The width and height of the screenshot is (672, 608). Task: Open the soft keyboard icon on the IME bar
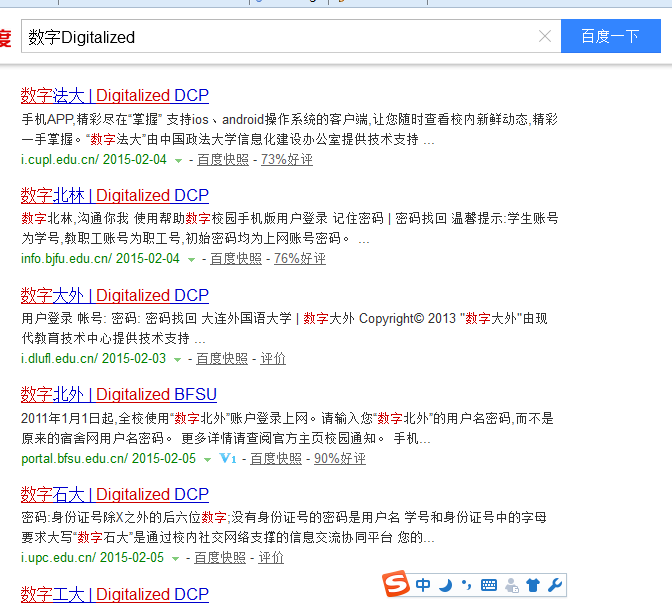tap(489, 585)
